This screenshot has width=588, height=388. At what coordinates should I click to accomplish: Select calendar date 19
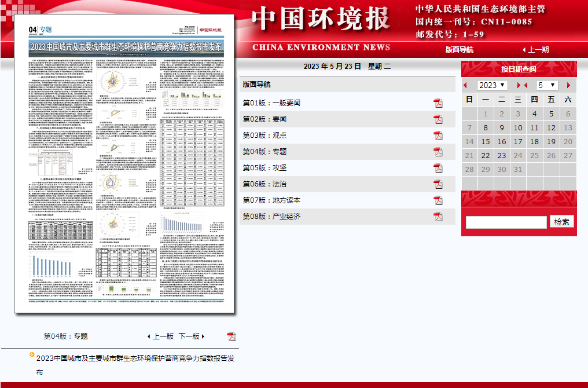click(x=551, y=141)
